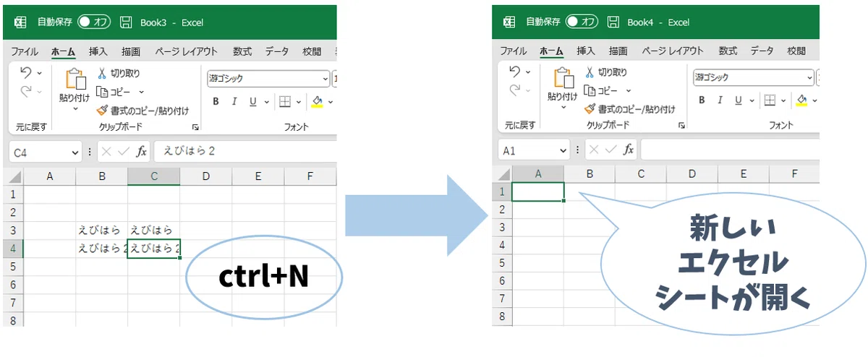Click コピー button in Book3
The height and width of the screenshot is (357, 868).
point(115,93)
